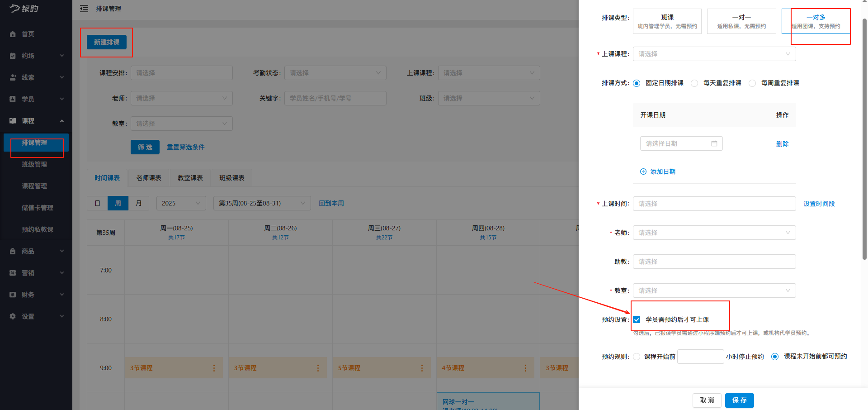
Task: Click the 设置 gear icon in sidebar
Action: tap(12, 316)
